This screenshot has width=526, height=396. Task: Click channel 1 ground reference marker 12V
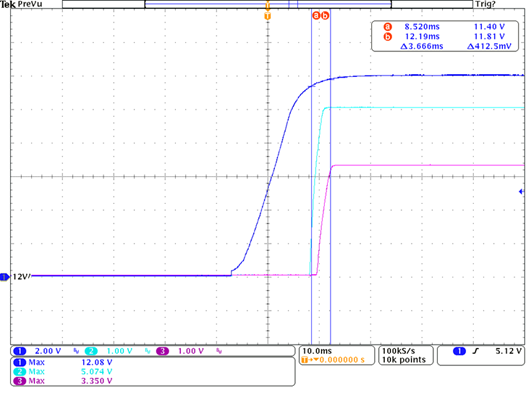click(x=15, y=277)
